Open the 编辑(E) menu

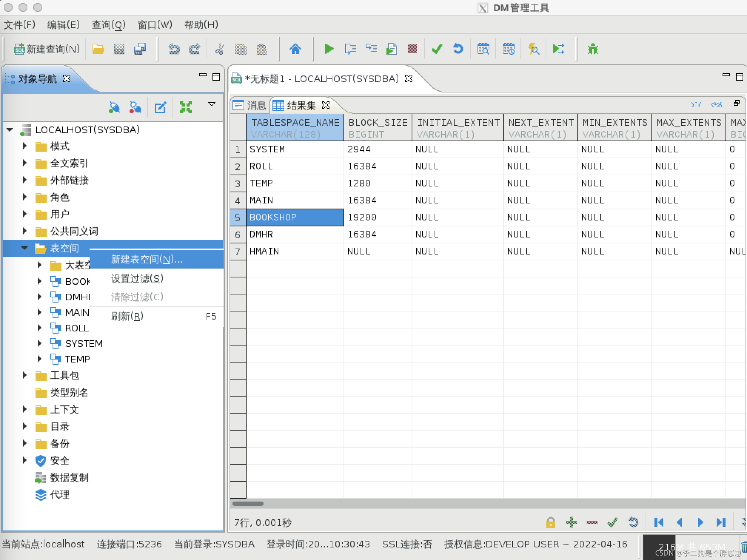pyautogui.click(x=63, y=25)
